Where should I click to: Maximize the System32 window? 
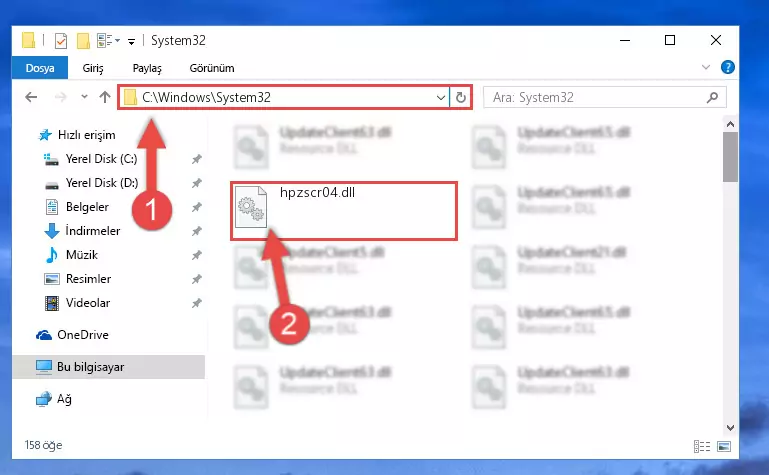coord(670,40)
